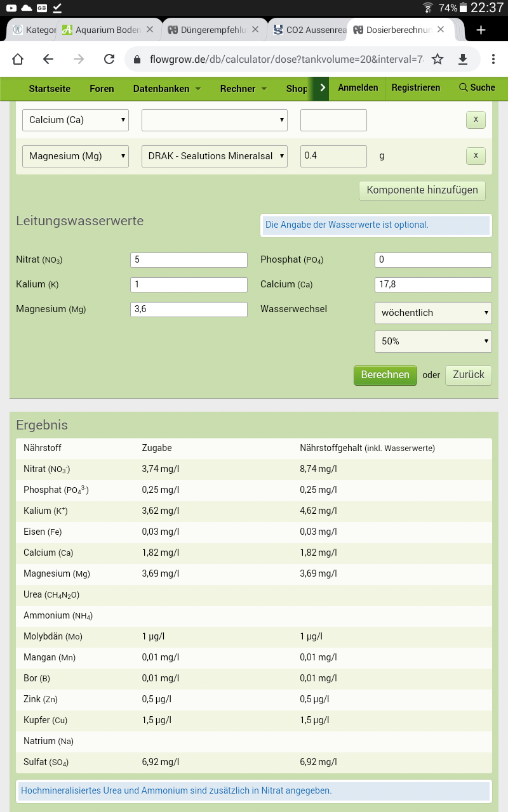This screenshot has height=812, width=508.
Task: Open the 50% water change dropdown
Action: [x=434, y=341]
